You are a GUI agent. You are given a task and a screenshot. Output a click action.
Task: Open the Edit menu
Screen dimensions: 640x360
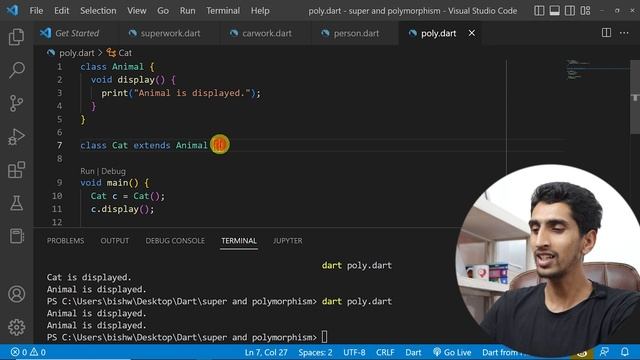pos(62,11)
